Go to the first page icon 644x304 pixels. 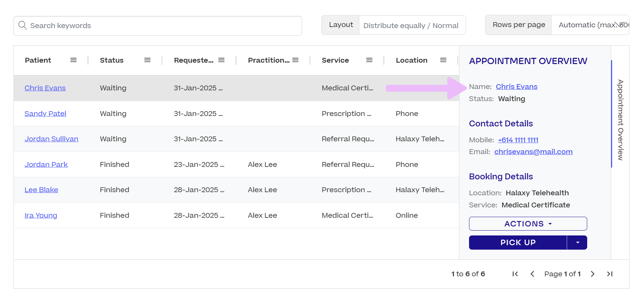pos(515,274)
